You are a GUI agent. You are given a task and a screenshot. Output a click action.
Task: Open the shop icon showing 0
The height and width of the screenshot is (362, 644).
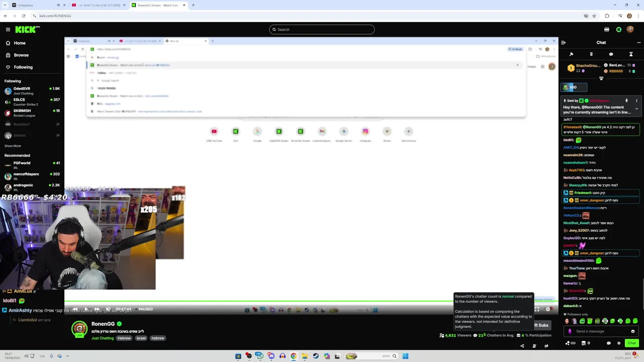586,343
